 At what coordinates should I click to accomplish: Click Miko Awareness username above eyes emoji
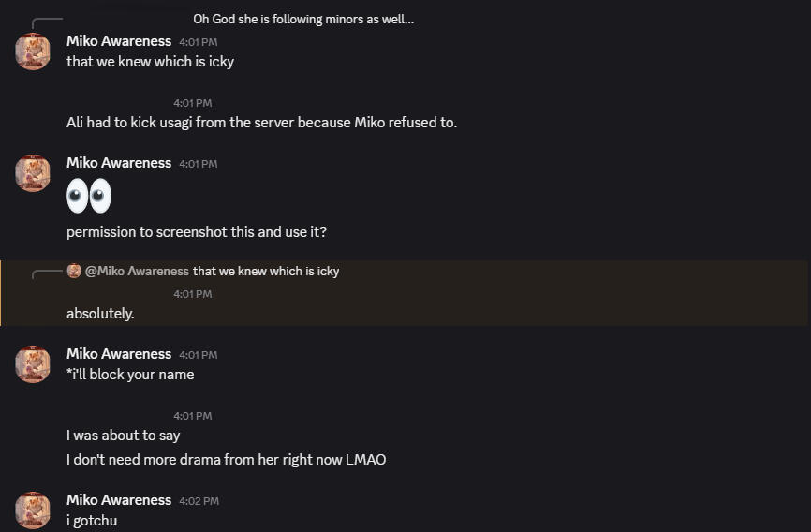(x=119, y=163)
